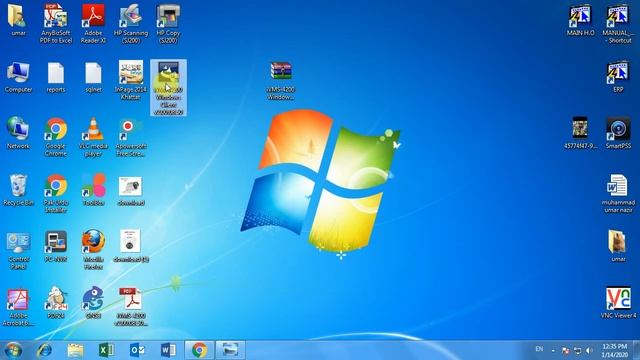Launch AnyBizSoft PDF to Excel shortcut
The image size is (640, 360).
[56, 23]
